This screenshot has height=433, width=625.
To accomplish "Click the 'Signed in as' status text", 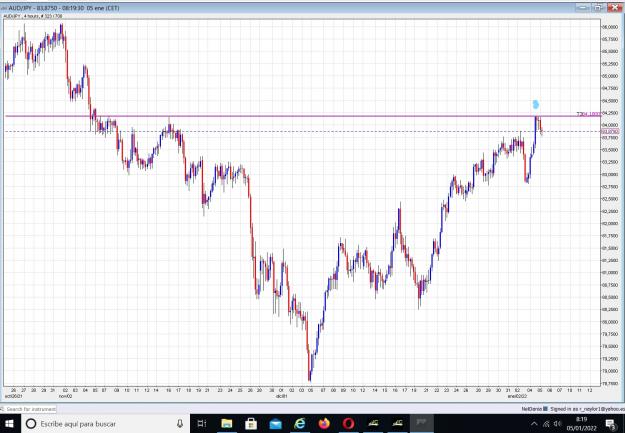I will pyautogui.click(x=586, y=409).
